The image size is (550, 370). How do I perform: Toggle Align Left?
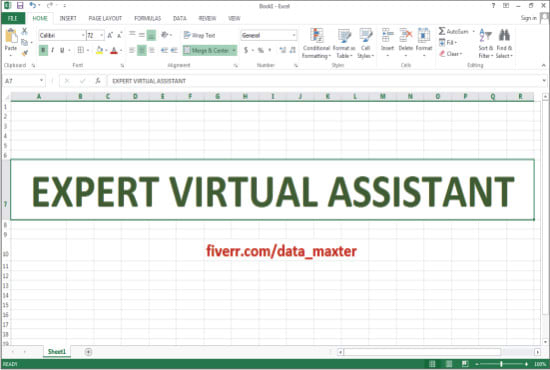(132, 50)
